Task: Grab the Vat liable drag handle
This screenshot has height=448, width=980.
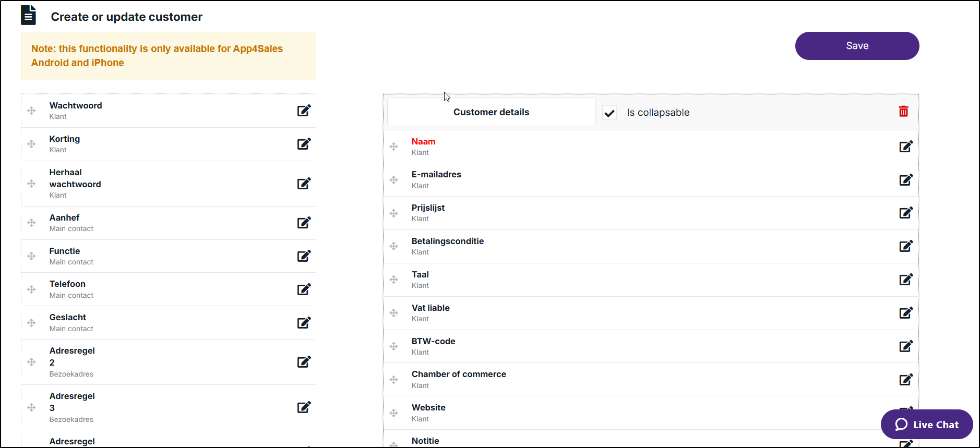Action: [x=393, y=313]
